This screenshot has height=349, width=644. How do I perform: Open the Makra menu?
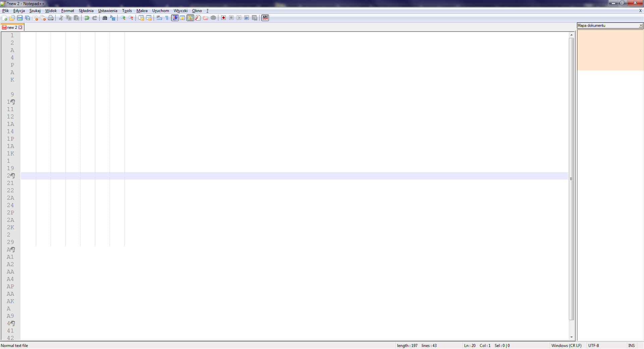142,11
